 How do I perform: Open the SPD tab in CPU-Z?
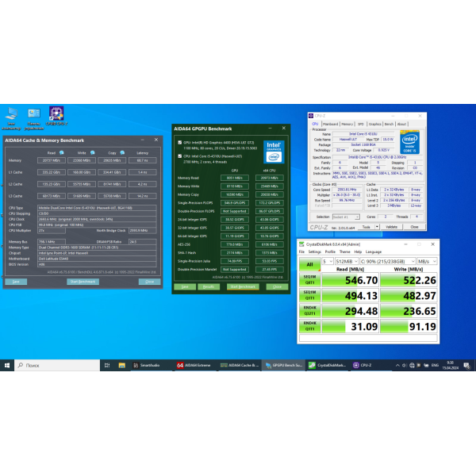361,124
